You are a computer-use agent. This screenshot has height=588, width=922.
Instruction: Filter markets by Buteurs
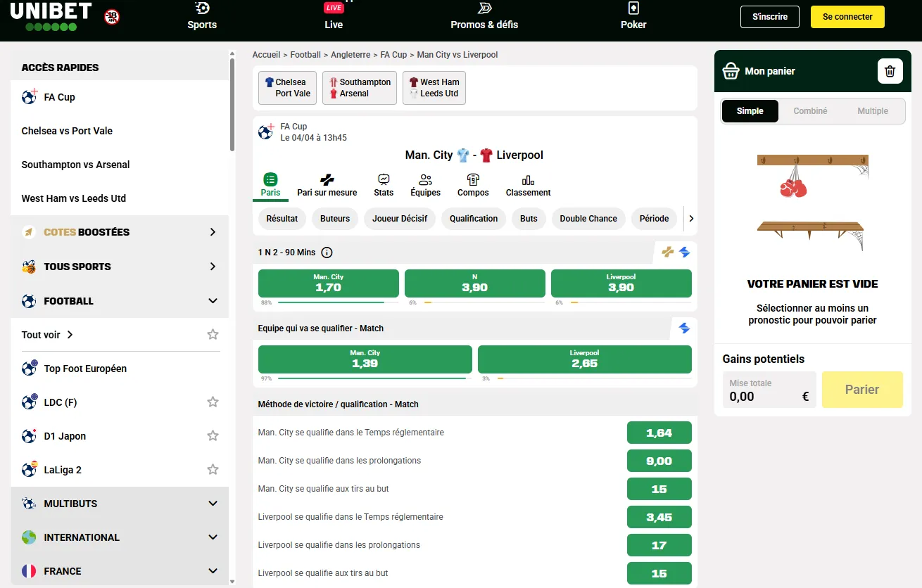click(x=335, y=219)
